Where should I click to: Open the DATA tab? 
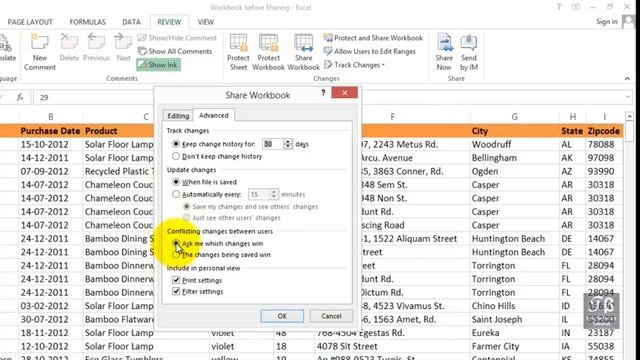pyautogui.click(x=131, y=22)
